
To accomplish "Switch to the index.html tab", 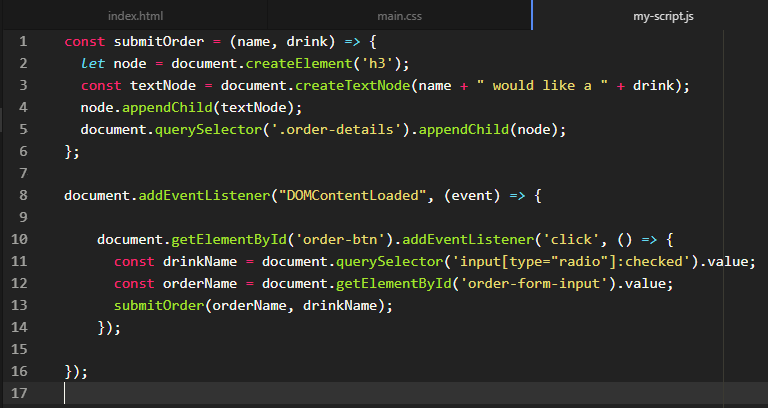I will tap(135, 16).
